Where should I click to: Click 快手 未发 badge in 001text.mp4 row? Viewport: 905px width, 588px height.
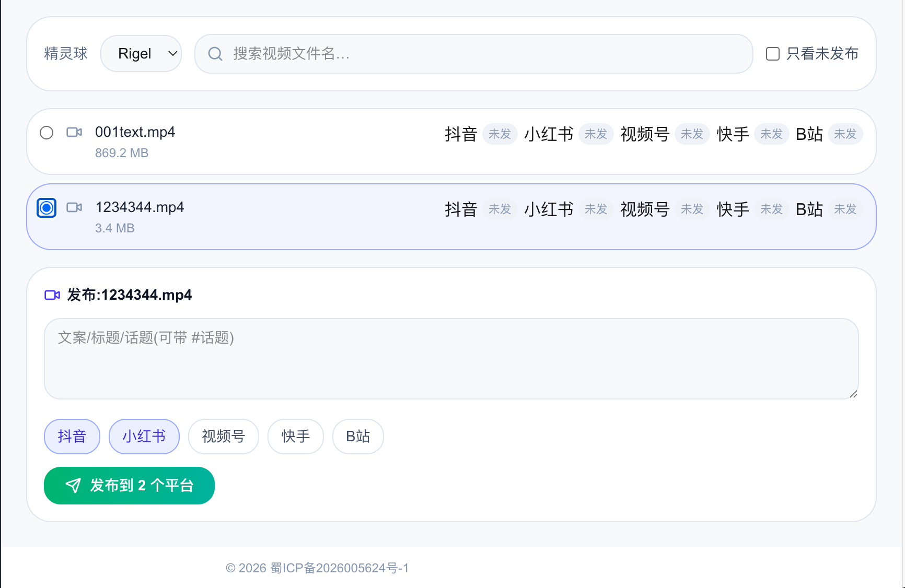point(771,134)
